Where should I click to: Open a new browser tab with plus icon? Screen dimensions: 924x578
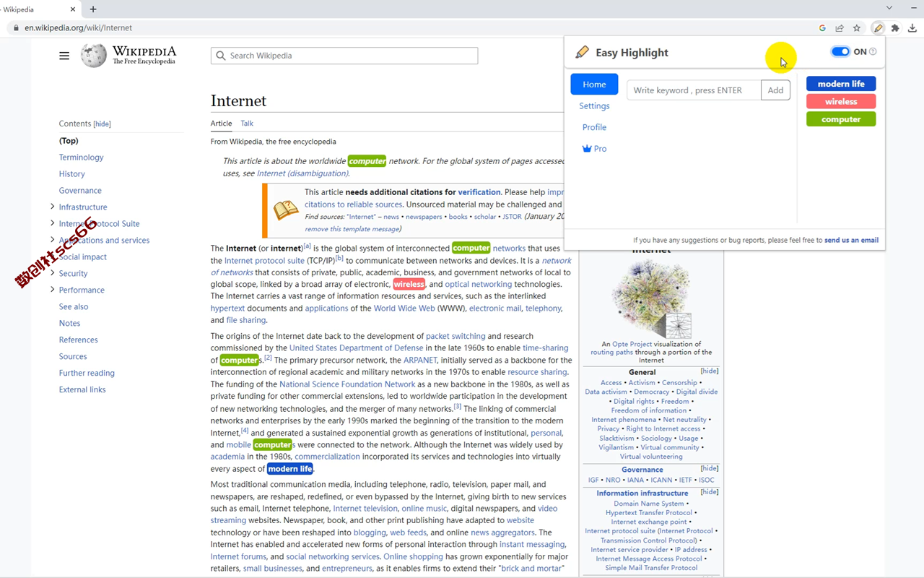[93, 9]
